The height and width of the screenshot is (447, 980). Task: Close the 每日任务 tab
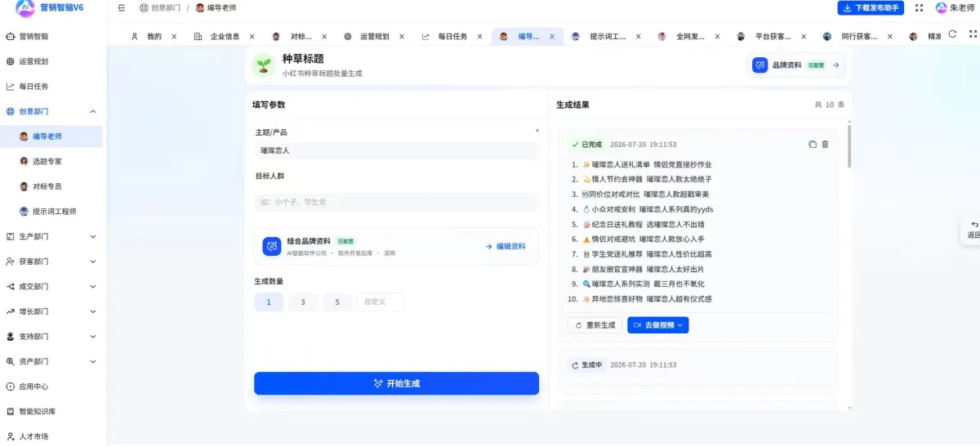[480, 37]
